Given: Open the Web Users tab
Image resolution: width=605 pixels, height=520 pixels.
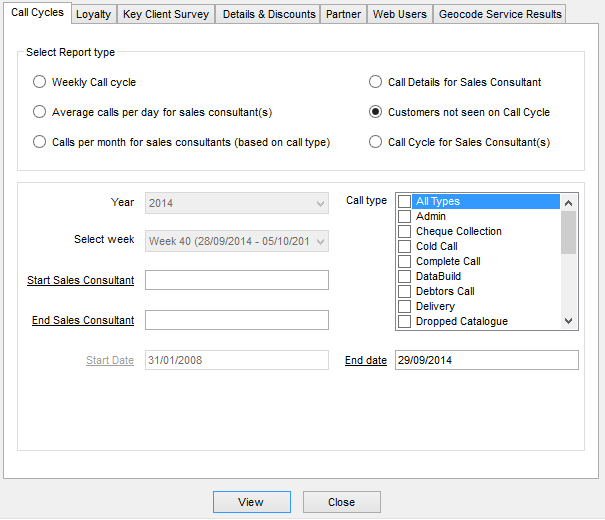Looking at the screenshot, I should pos(399,14).
